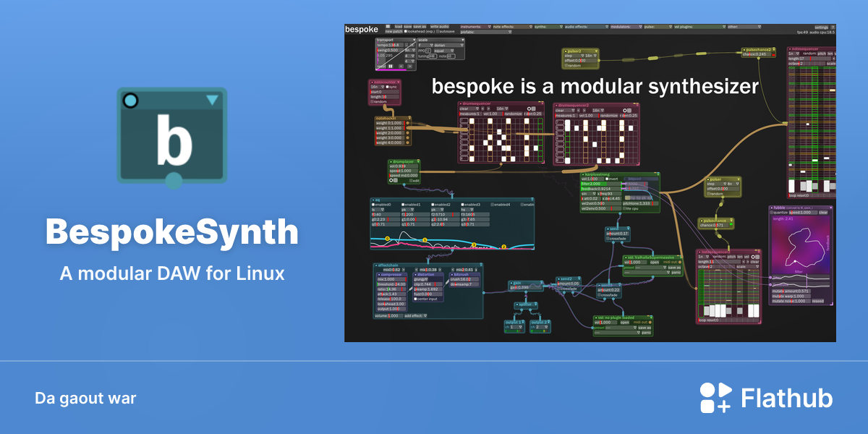The height and width of the screenshot is (434, 868).
Task: Toggle distortion center input checkbox
Action: [415, 299]
